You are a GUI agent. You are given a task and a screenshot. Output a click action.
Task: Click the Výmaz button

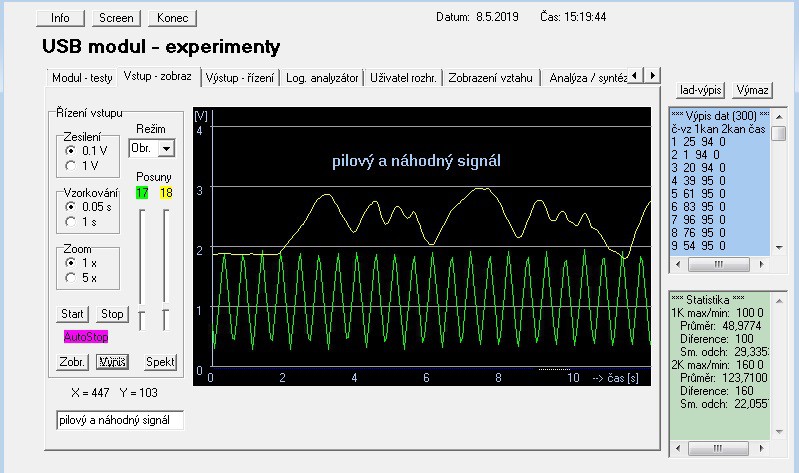[752, 90]
